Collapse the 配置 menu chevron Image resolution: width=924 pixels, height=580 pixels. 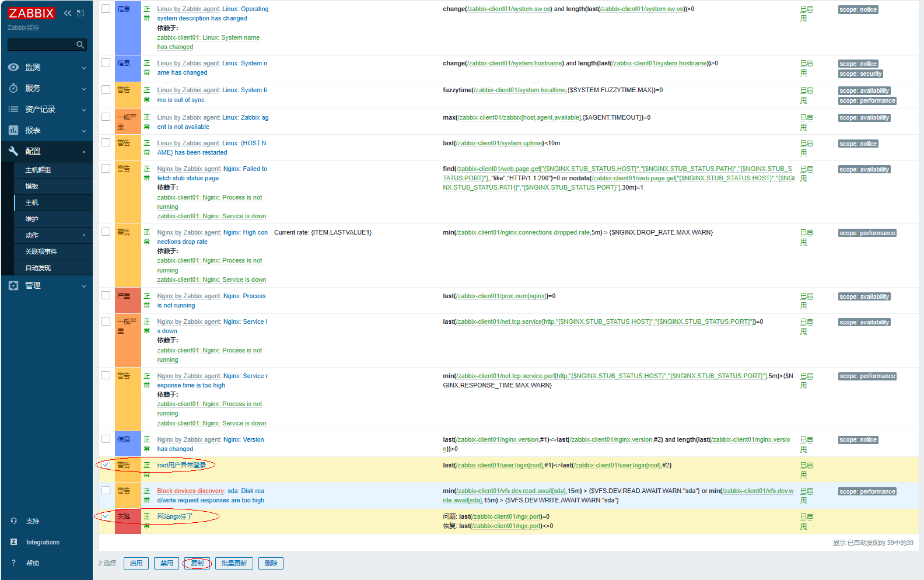[x=84, y=152]
